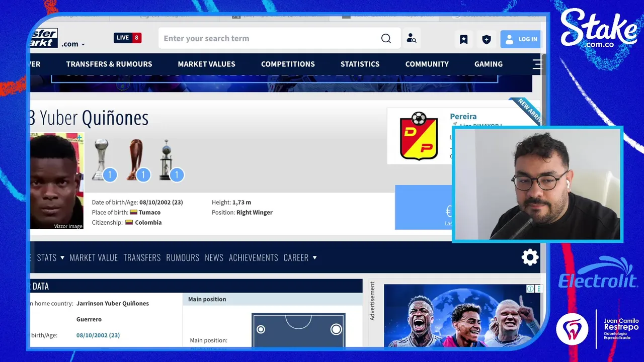Click the LOG IN button

click(520, 39)
